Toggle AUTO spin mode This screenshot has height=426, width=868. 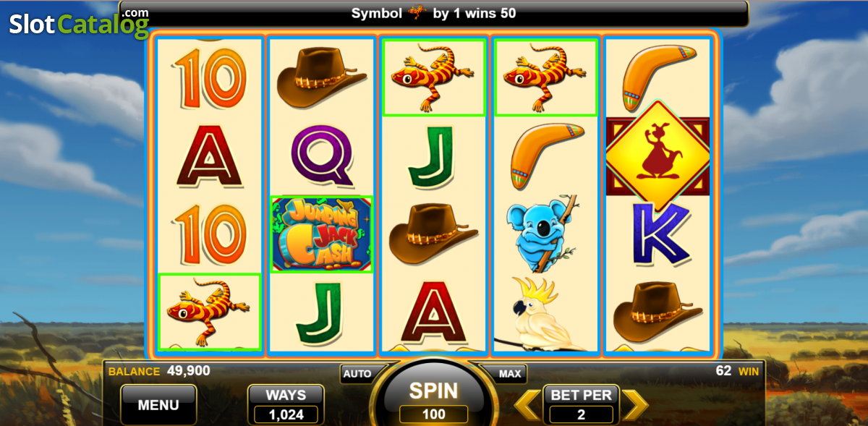click(357, 374)
